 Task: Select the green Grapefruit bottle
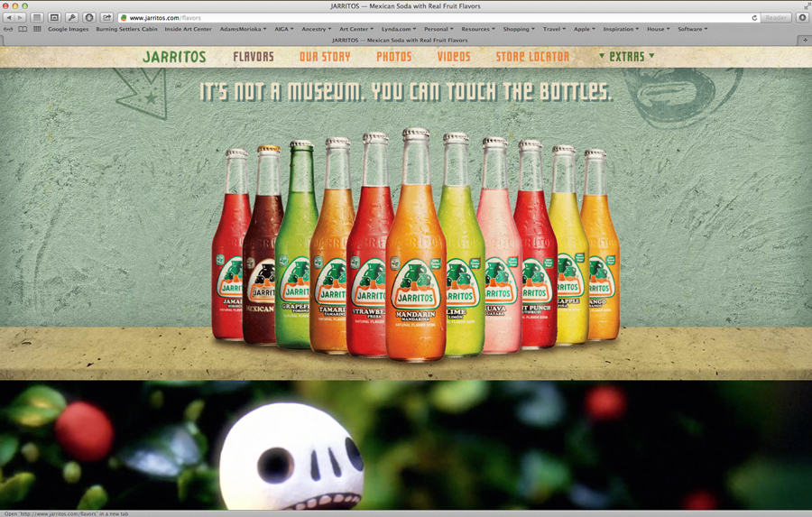pos(294,244)
